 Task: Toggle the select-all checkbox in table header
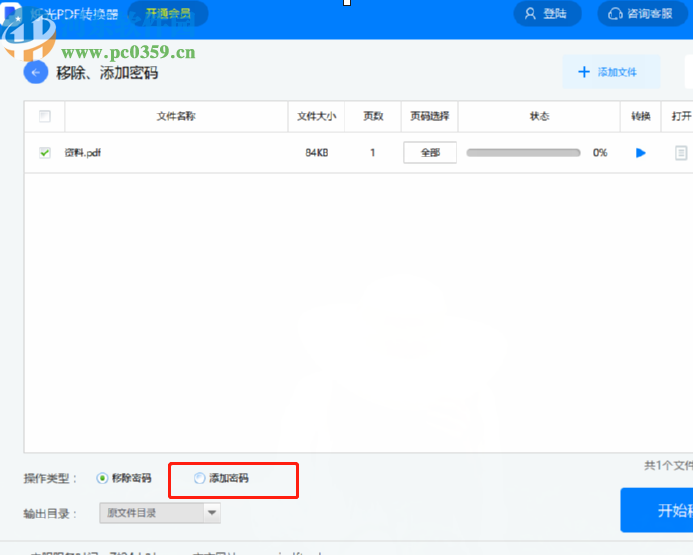point(44,116)
